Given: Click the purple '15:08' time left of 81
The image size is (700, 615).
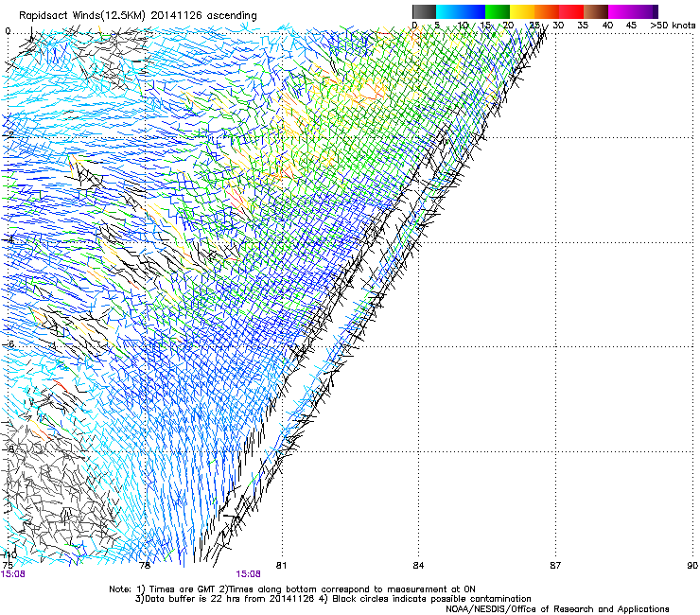Looking at the screenshot, I should (x=248, y=574).
